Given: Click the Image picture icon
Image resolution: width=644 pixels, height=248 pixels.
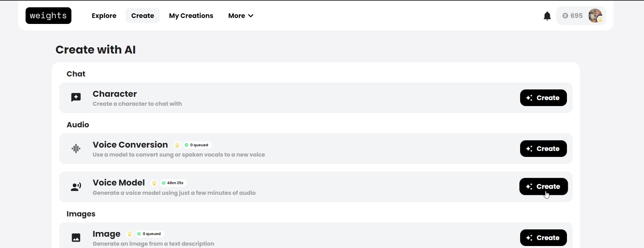Looking at the screenshot, I should [x=76, y=238].
